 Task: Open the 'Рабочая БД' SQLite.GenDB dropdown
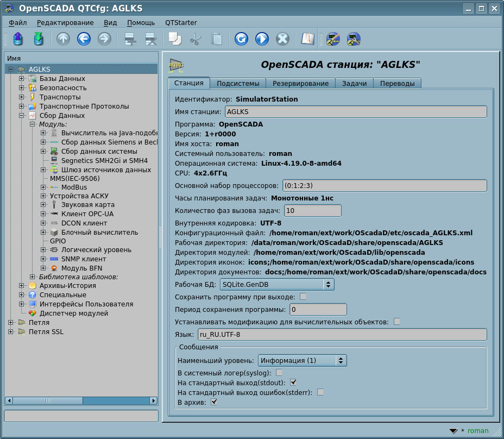click(277, 285)
